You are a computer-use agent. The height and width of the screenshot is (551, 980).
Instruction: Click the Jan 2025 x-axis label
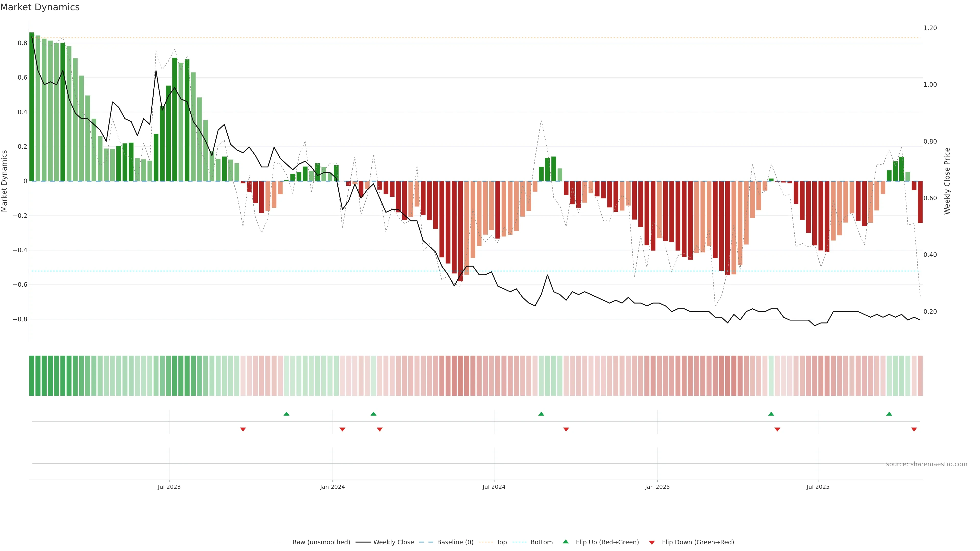(657, 487)
